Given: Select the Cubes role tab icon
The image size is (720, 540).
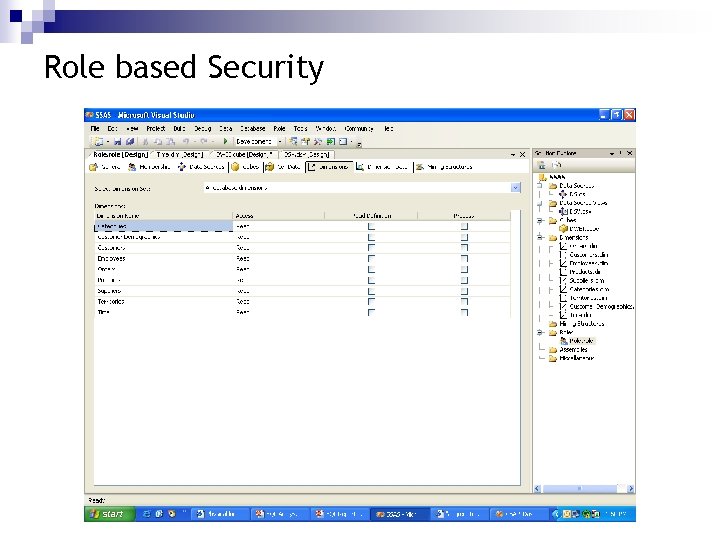Looking at the screenshot, I should [235, 167].
